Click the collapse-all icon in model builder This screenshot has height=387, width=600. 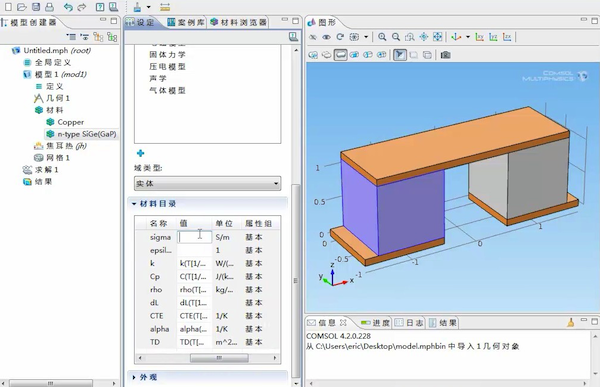(71, 37)
